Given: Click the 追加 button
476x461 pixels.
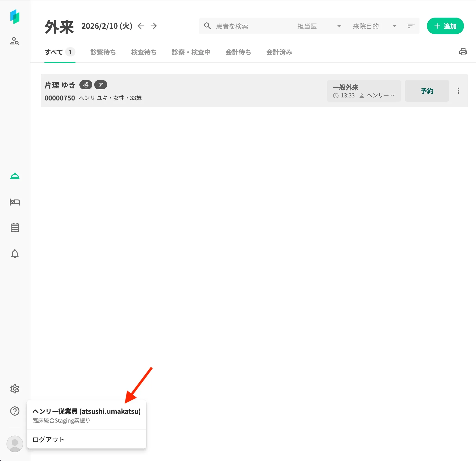Looking at the screenshot, I should point(445,26).
